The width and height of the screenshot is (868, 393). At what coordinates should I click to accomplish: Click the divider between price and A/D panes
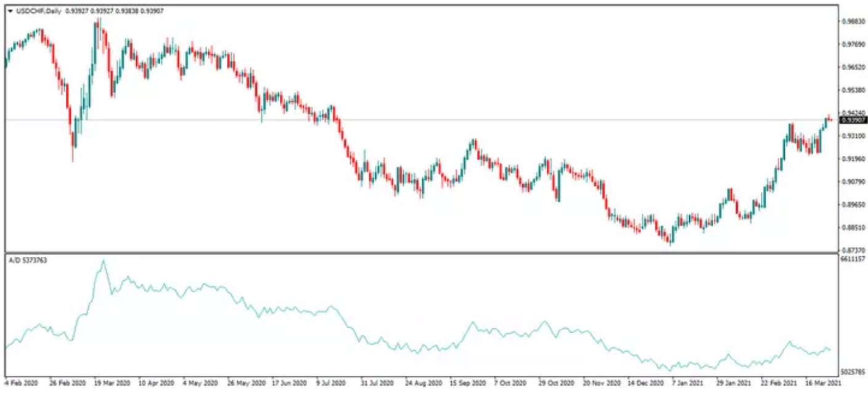click(x=419, y=252)
